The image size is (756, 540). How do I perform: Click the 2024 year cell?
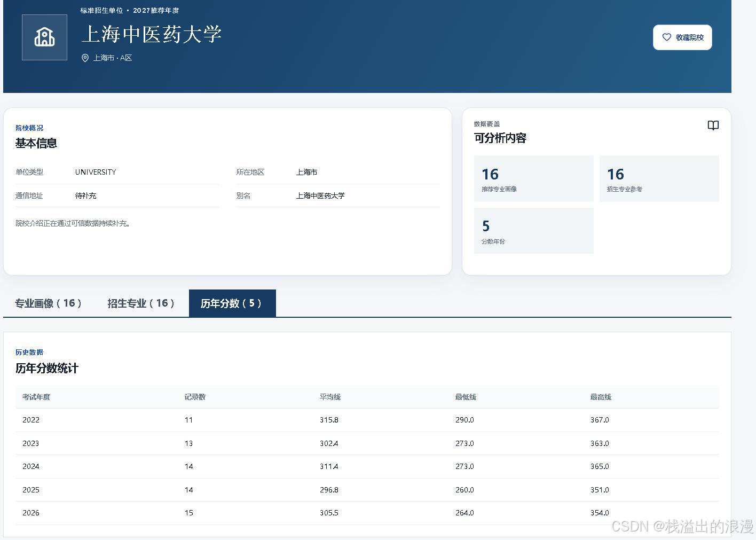point(31,466)
